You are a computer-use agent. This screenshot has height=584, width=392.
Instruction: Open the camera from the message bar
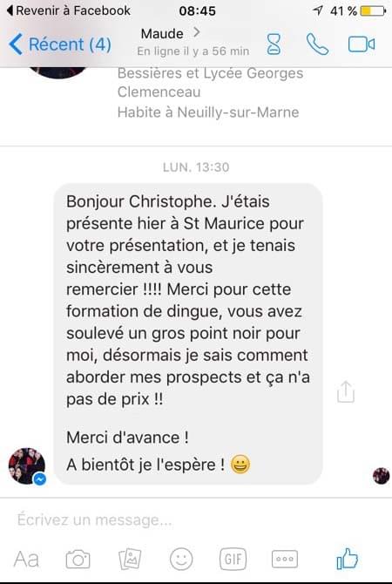coord(78,559)
